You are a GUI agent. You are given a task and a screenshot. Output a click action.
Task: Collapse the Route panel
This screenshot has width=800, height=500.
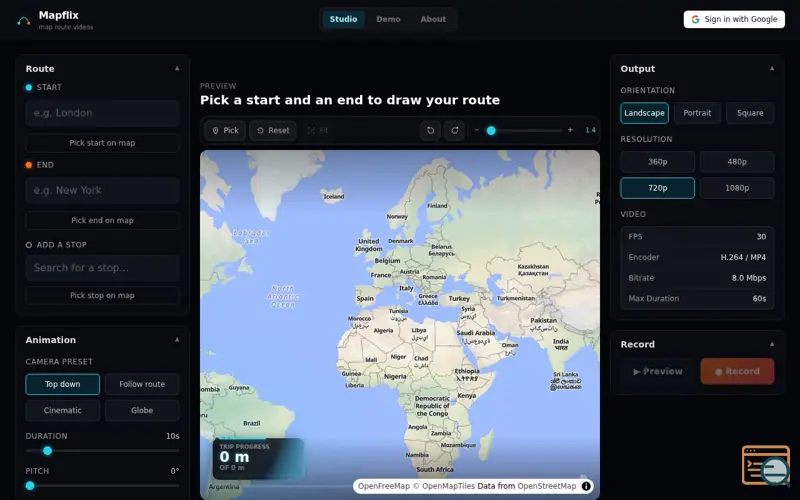[177, 68]
